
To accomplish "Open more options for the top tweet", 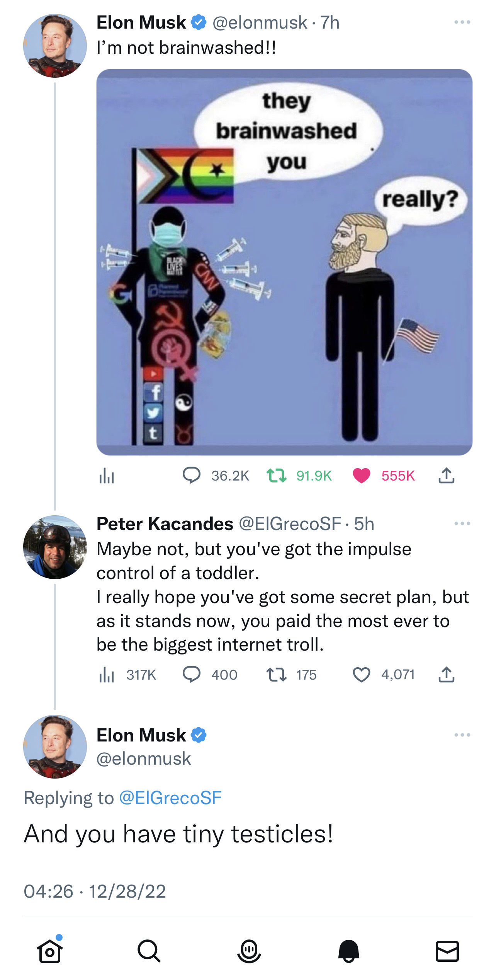I will pos(462,22).
